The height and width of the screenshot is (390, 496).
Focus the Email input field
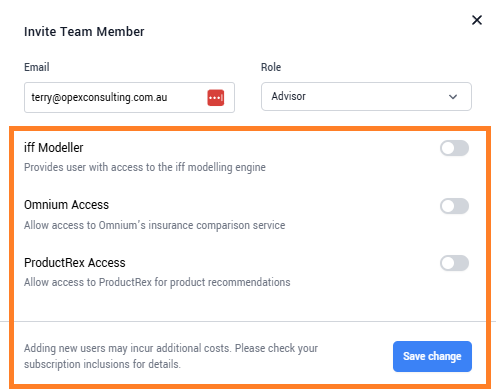pos(129,98)
